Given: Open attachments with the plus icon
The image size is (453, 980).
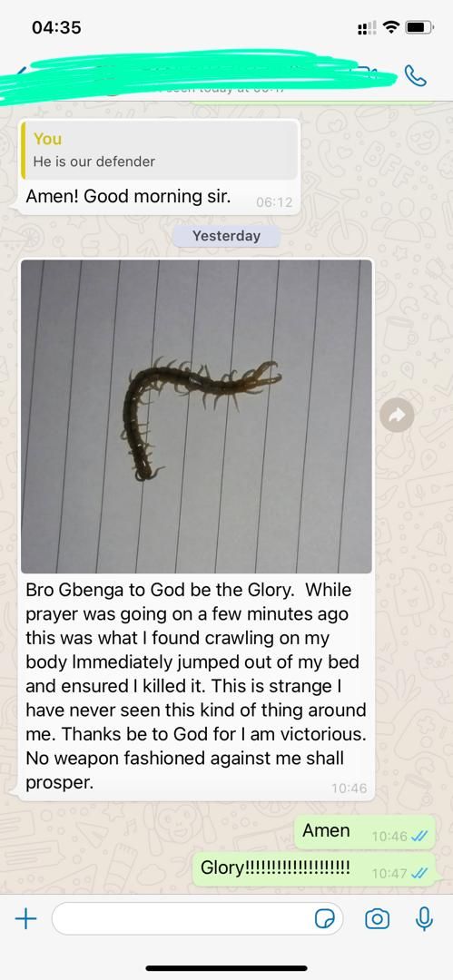Looking at the screenshot, I should [25, 918].
